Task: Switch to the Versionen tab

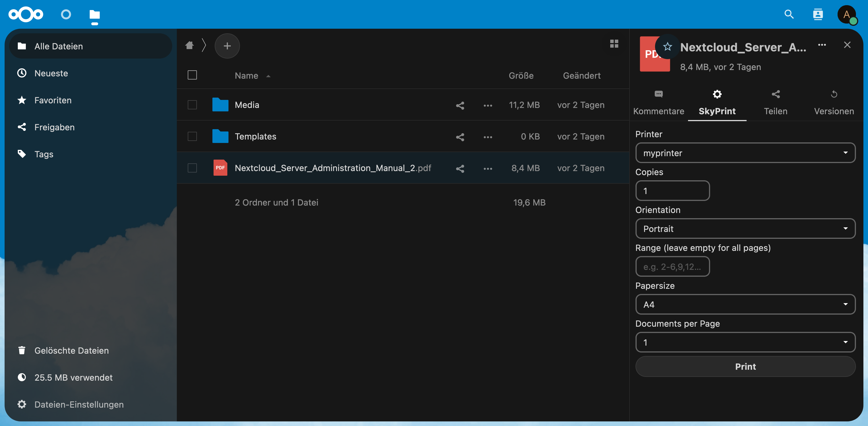Action: point(834,103)
